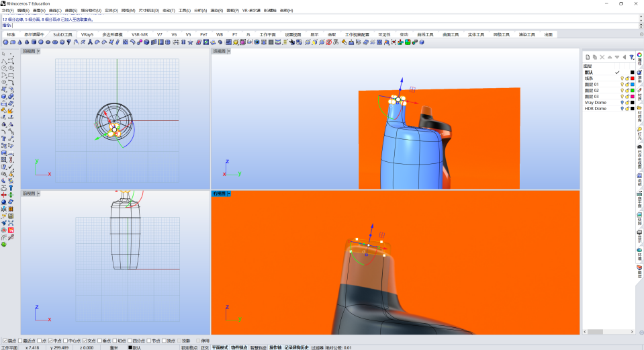Viewport: 644px width, 350px height.
Task: Select the pointer tool at top of left toolbar
Action: [4, 54]
